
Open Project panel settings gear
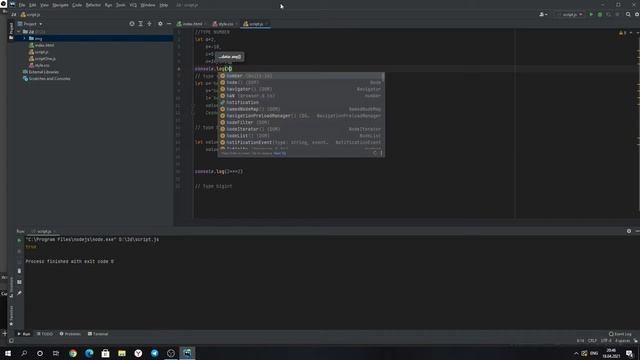(x=160, y=24)
